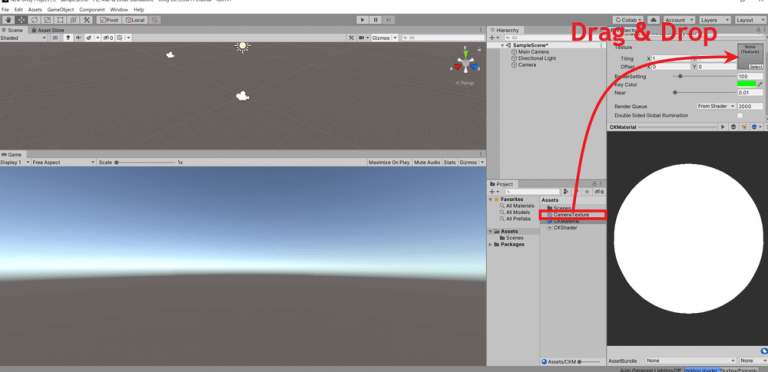Change the preview mesh shape icon

pyautogui.click(x=734, y=127)
